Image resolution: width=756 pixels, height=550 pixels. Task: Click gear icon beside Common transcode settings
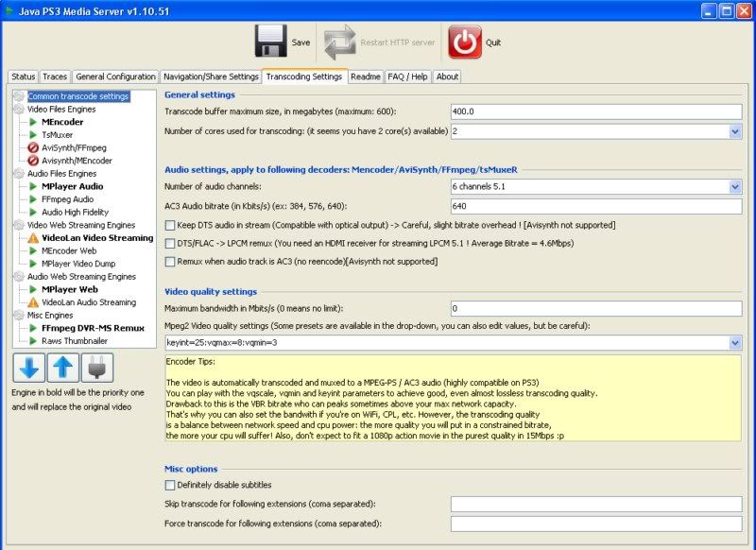click(19, 96)
